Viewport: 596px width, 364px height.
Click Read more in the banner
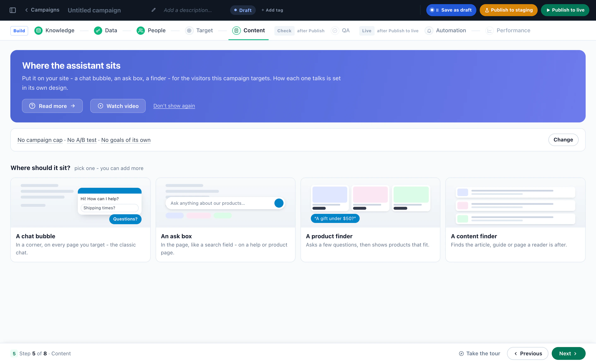[x=52, y=106]
